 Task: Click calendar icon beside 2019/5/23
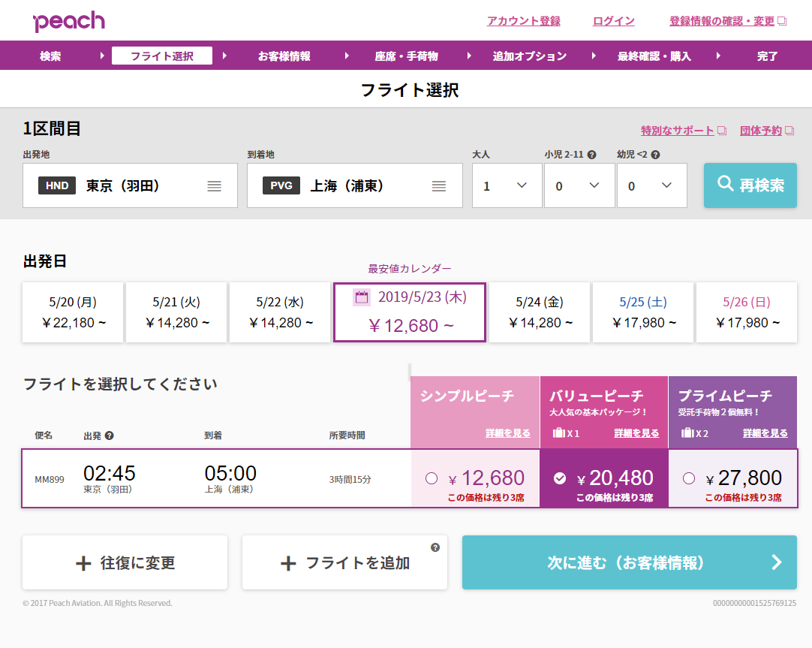362,297
